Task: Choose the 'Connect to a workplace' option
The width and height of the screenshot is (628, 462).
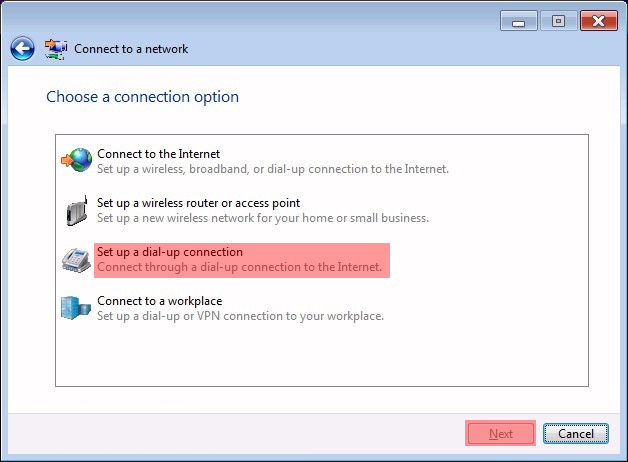Action: coord(160,301)
